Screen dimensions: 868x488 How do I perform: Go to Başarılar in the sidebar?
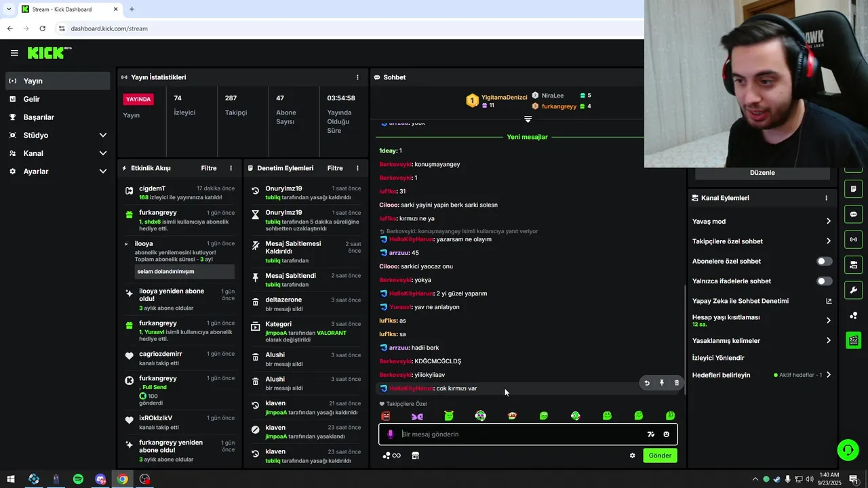(x=58, y=117)
